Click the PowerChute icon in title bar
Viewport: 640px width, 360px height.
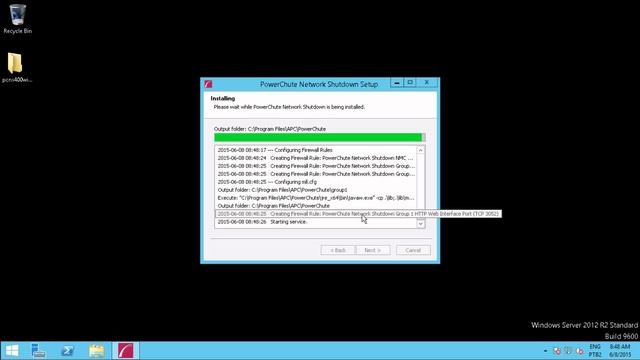[x=208, y=84]
